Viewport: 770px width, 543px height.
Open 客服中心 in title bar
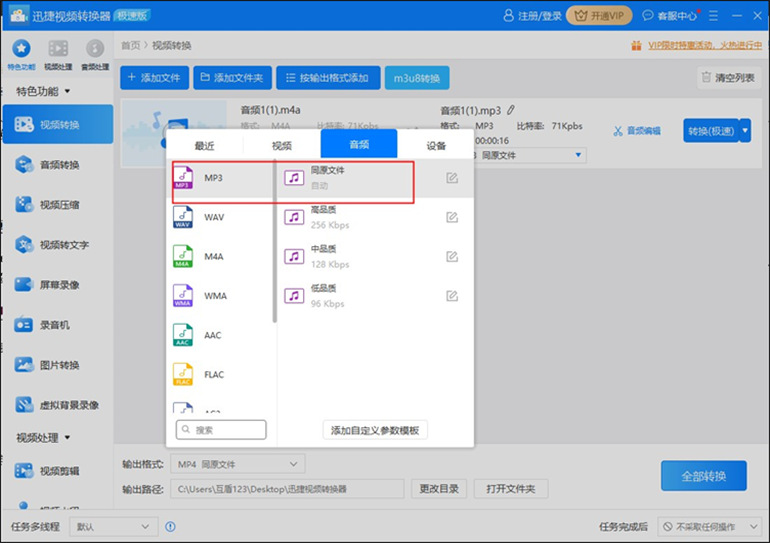pos(670,16)
